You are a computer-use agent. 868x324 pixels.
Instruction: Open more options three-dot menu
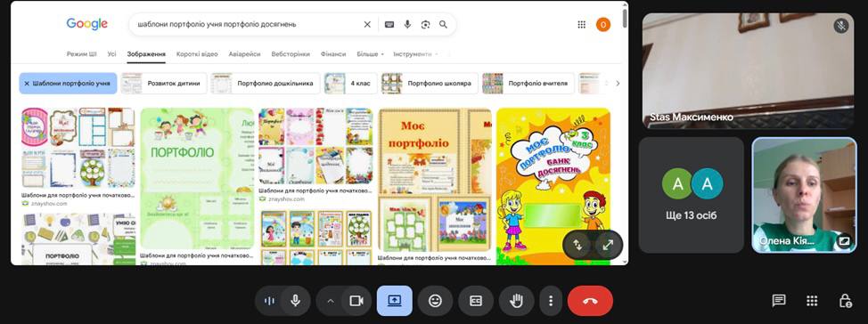pos(550,301)
